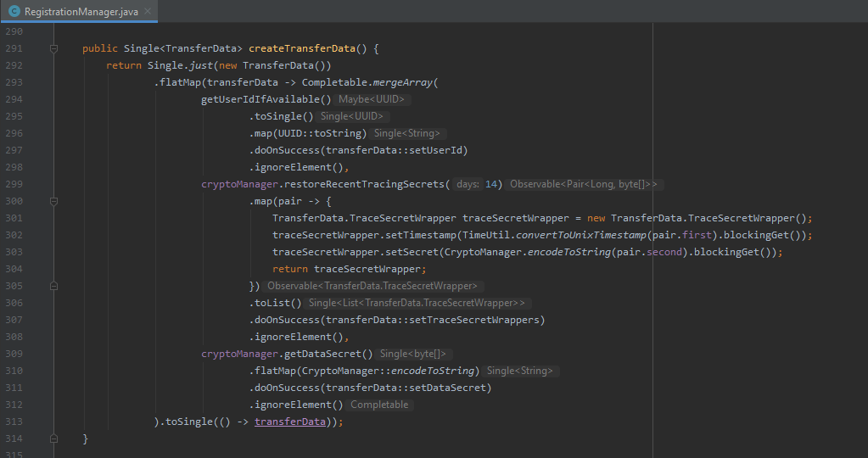Click the just method on line 292
This screenshot has width=868, height=458.
(x=201, y=66)
